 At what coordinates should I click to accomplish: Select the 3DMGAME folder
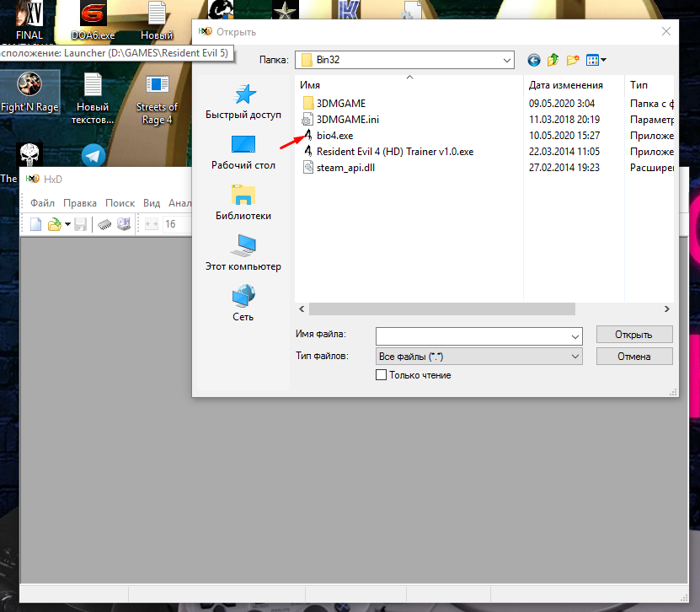click(x=334, y=103)
